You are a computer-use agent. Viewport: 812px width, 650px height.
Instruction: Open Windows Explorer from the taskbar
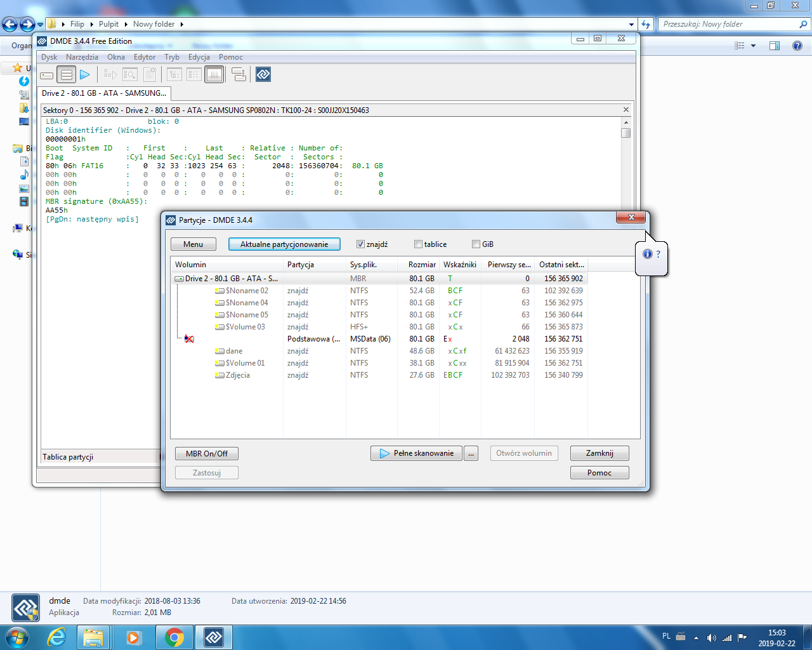(x=93, y=637)
